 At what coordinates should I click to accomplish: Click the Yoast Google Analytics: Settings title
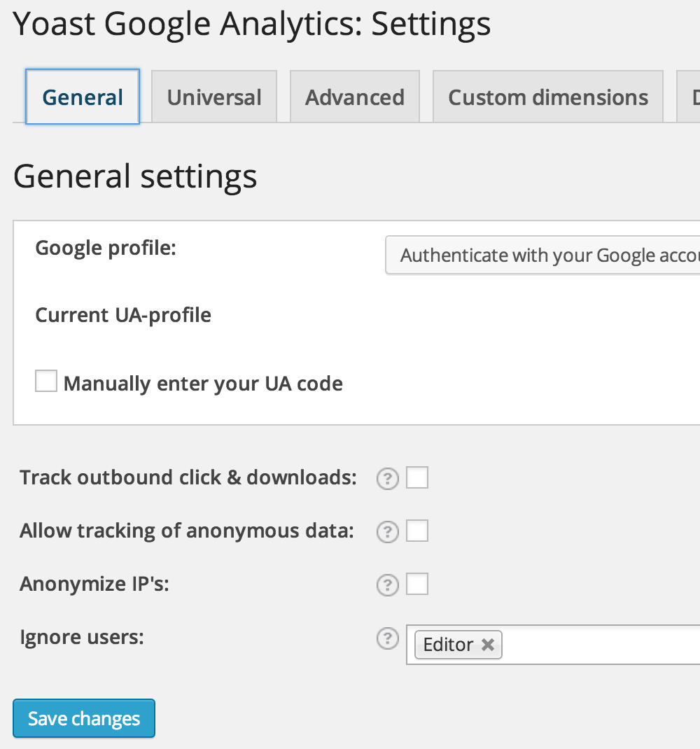[252, 24]
